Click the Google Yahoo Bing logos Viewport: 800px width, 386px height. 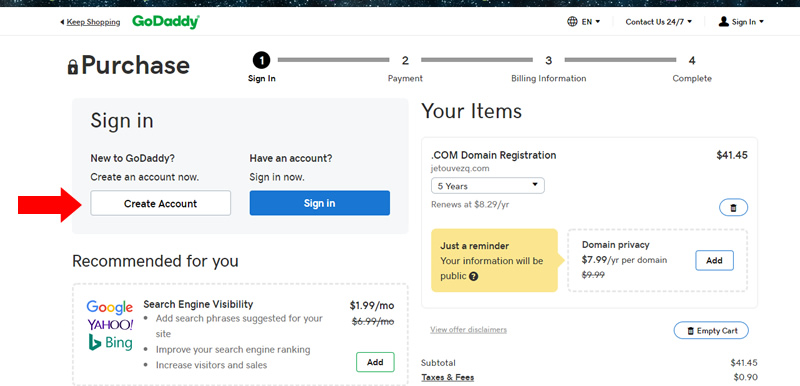coord(110,325)
